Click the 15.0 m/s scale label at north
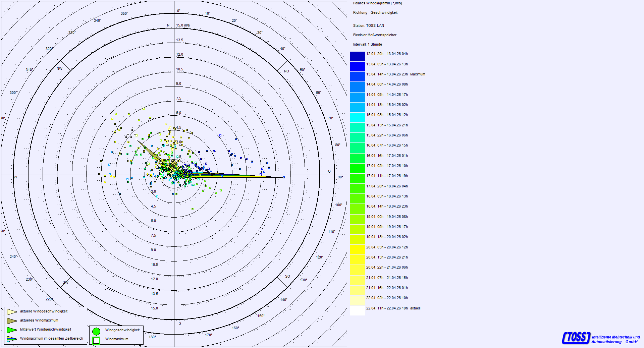The width and height of the screenshot is (644, 348). (183, 25)
